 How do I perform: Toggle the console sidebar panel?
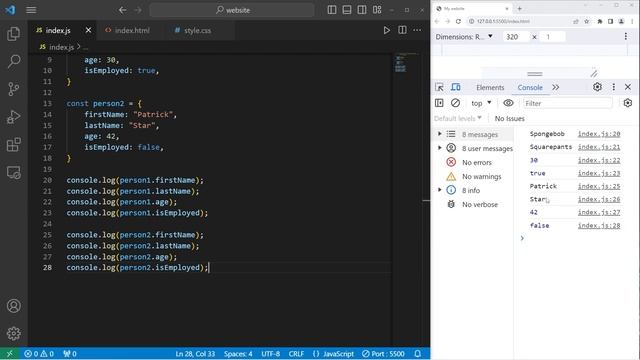coord(439,103)
